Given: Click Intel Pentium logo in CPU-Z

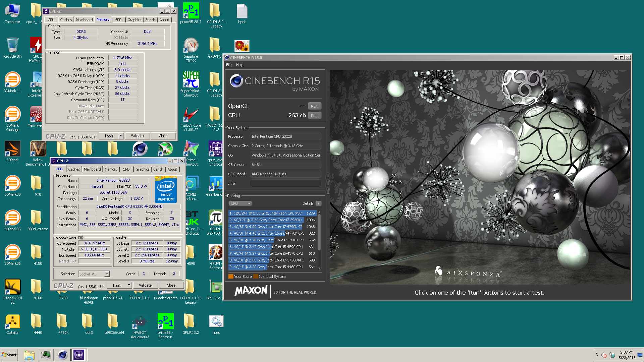Looking at the screenshot, I should [166, 190].
